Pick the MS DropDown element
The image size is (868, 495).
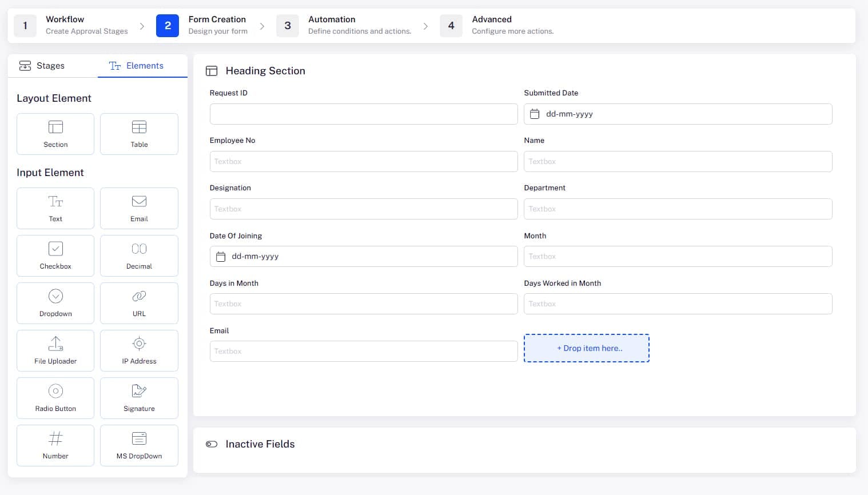tap(139, 445)
